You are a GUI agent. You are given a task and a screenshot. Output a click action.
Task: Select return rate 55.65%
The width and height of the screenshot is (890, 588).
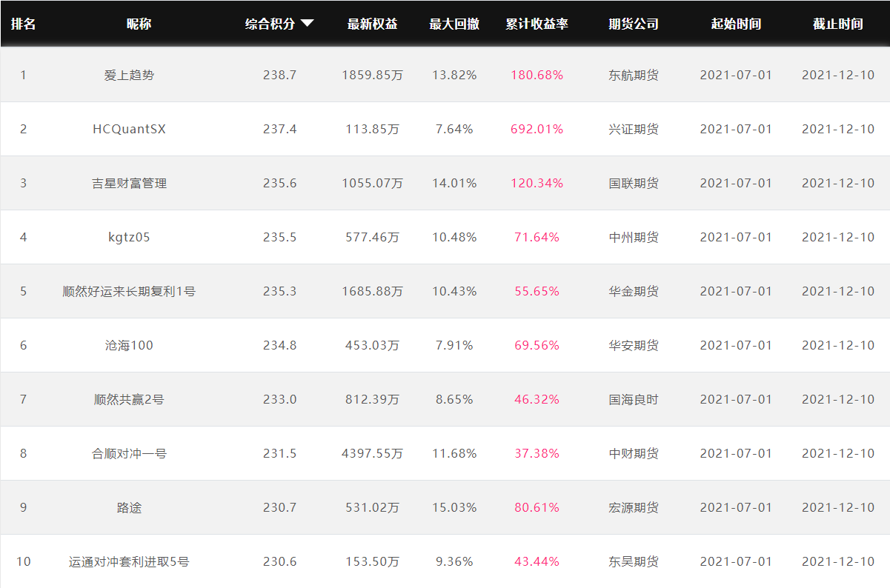pos(537,291)
